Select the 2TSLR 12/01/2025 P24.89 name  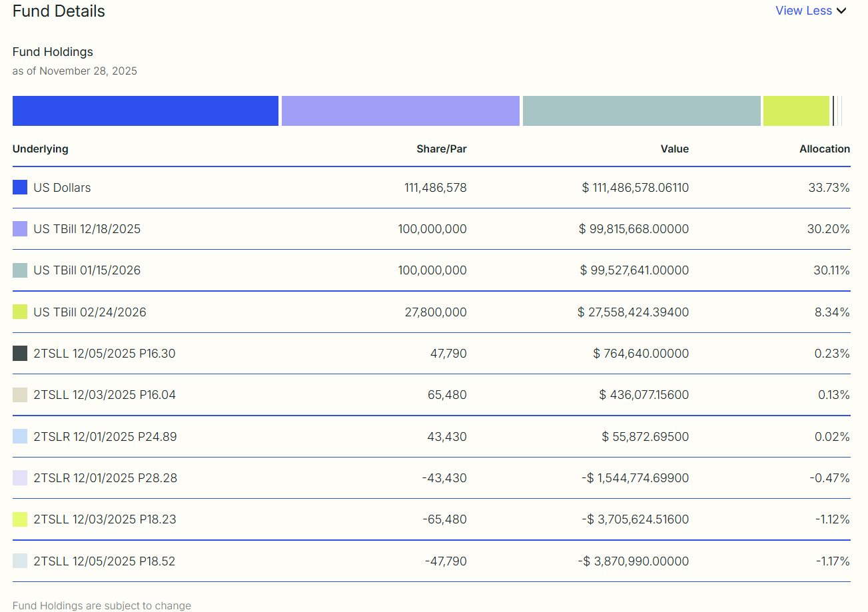(105, 437)
